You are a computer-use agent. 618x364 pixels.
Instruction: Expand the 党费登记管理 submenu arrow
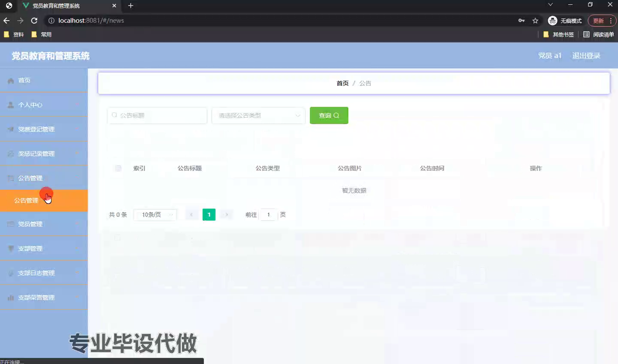point(77,129)
